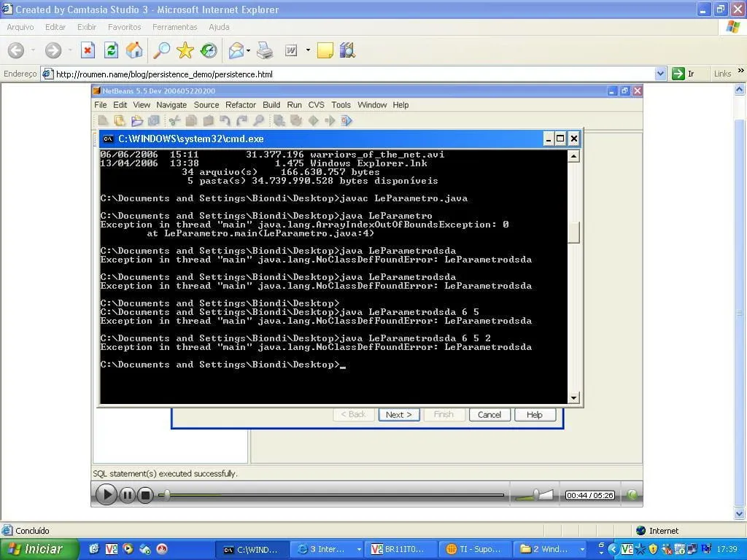Click NetBeans Open Project folder icon

click(136, 121)
